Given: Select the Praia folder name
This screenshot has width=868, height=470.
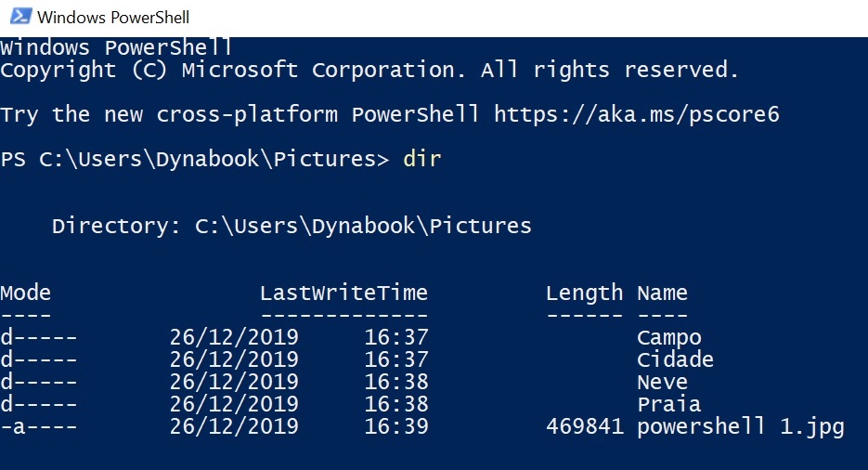Looking at the screenshot, I should (669, 403).
